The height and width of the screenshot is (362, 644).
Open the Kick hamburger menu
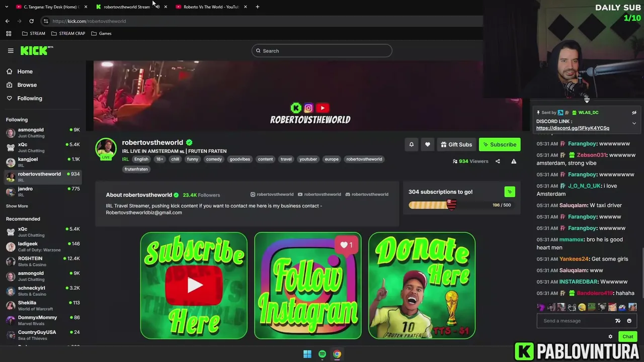(x=11, y=51)
